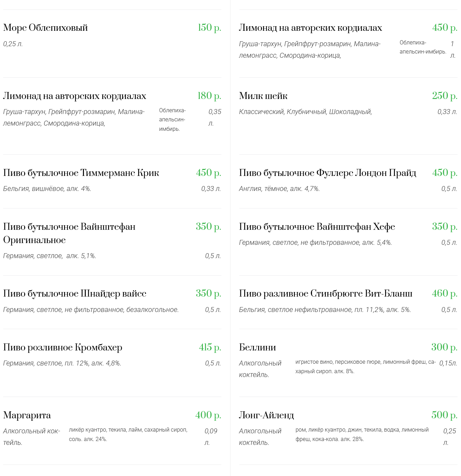The height and width of the screenshot is (476, 461).
Task: Open Пиво розливное Кромбахер item title
Action: [63, 347]
